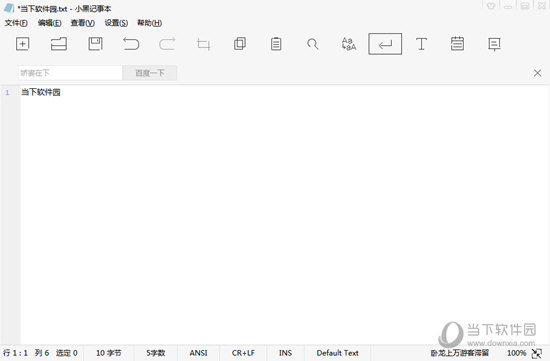The image size is (550, 361).
Task: Cut the selection using the crop-like icon
Action: pyautogui.click(x=203, y=45)
